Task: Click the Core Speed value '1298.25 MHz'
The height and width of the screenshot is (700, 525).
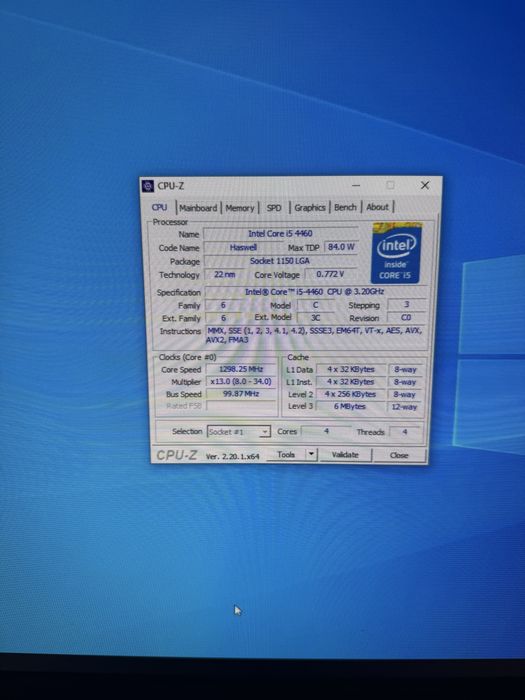Action: (x=241, y=369)
